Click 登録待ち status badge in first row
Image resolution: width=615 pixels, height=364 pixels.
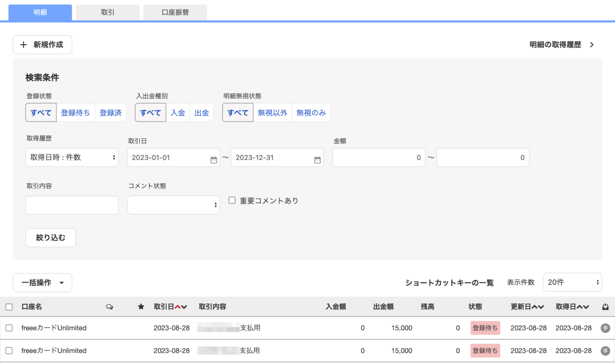[485, 328]
